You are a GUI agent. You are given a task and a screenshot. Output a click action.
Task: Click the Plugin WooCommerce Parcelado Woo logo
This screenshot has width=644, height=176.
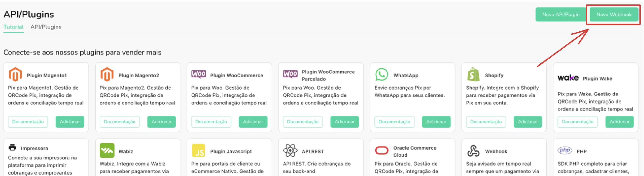pyautogui.click(x=290, y=74)
